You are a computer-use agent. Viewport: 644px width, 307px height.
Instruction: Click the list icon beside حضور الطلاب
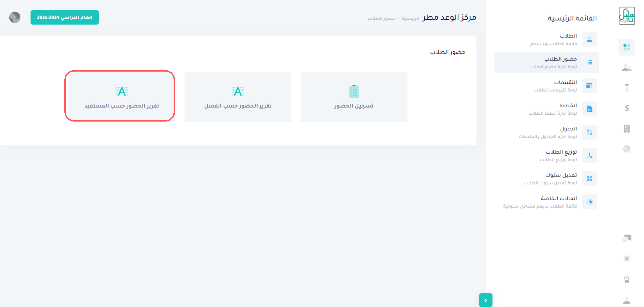[589, 62]
